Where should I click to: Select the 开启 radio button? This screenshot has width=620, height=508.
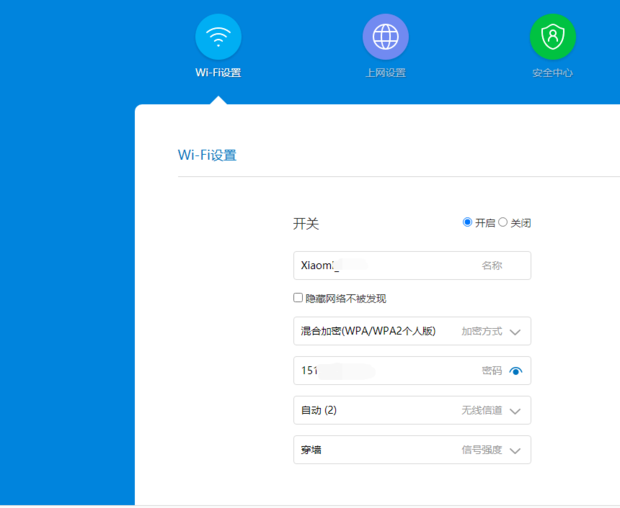click(x=467, y=222)
